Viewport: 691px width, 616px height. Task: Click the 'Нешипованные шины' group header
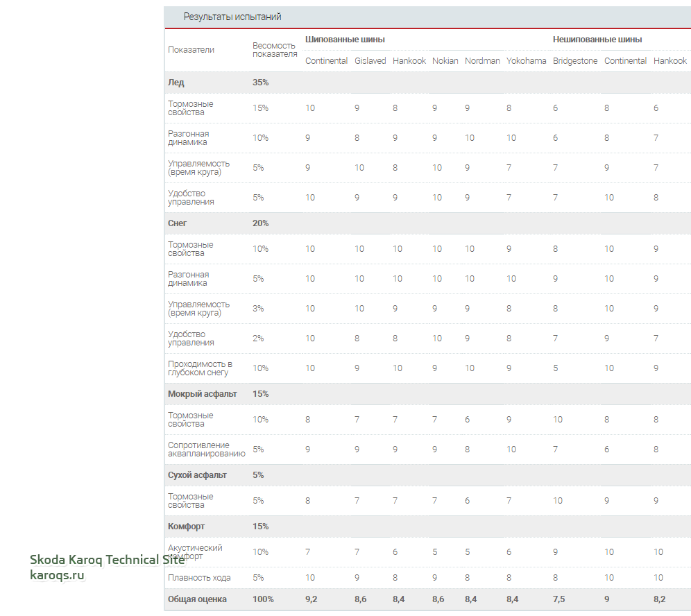click(597, 40)
